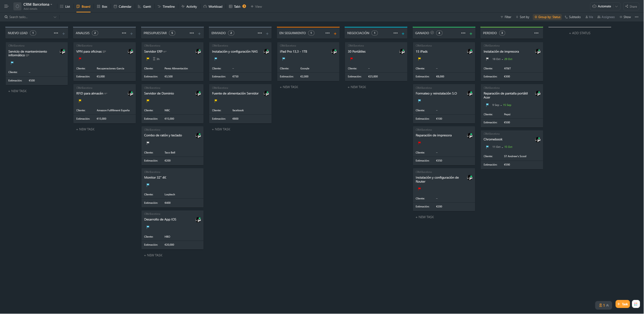
Task: Click the orange arrow for more views
Action: (244, 6)
